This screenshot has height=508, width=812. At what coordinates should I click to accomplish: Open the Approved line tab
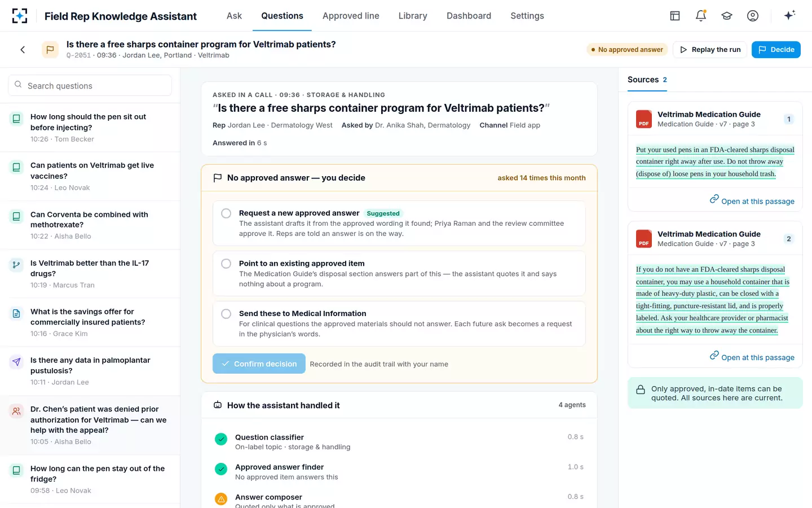tap(351, 16)
